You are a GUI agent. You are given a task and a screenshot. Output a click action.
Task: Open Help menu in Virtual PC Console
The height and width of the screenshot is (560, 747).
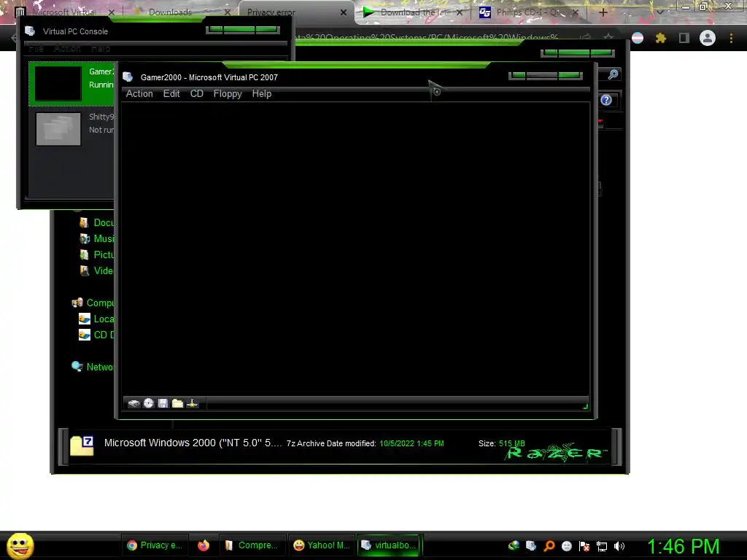coord(100,49)
